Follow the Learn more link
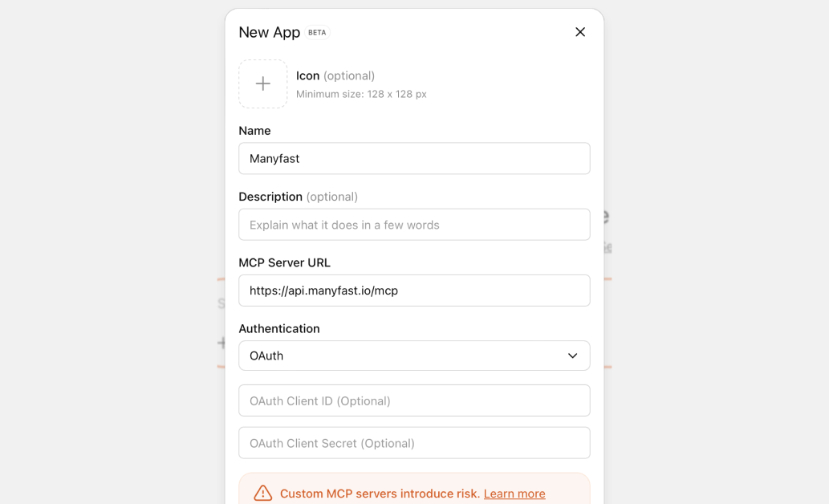829x504 pixels. click(x=514, y=494)
